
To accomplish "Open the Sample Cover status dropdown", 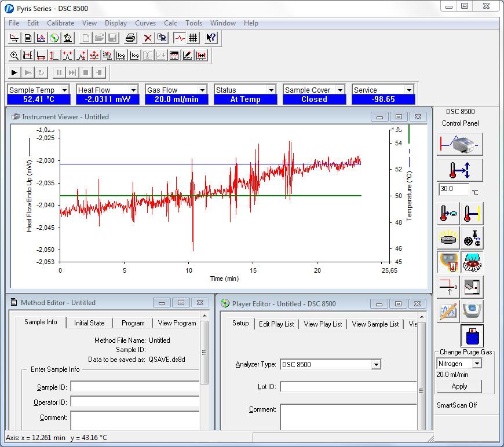I will click(340, 90).
